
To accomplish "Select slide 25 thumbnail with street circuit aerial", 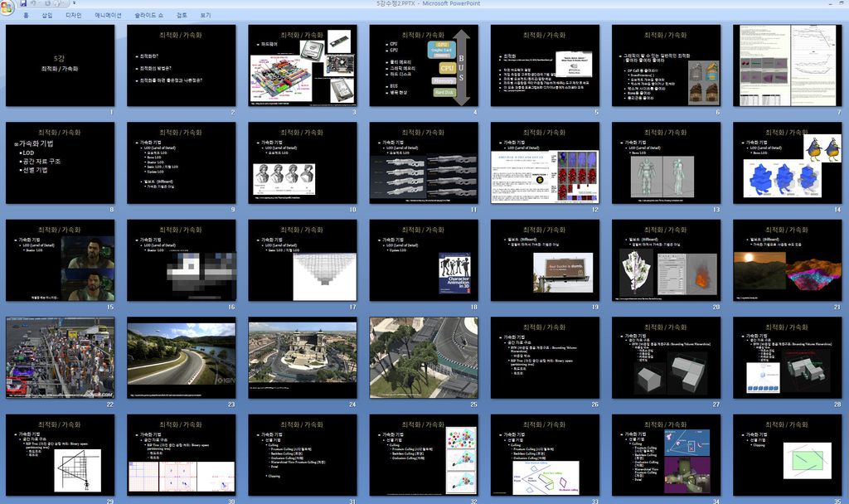I will pyautogui.click(x=424, y=358).
